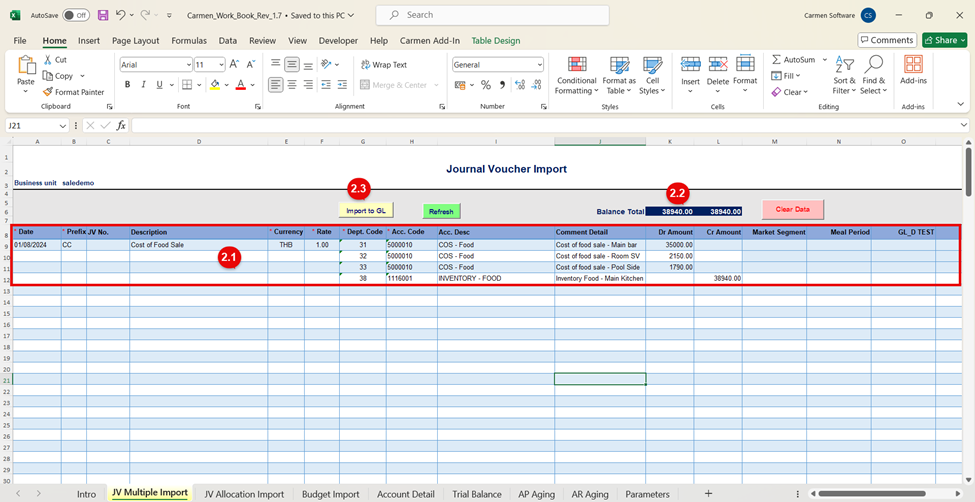Expand the number format dropdown showing General
975x502 pixels.
(539, 64)
